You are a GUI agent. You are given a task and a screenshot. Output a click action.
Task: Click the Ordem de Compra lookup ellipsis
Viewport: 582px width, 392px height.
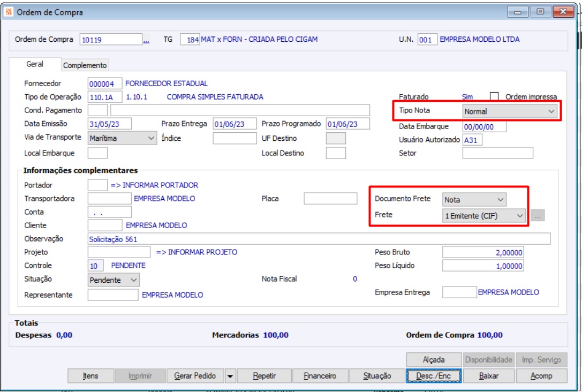pyautogui.click(x=146, y=40)
